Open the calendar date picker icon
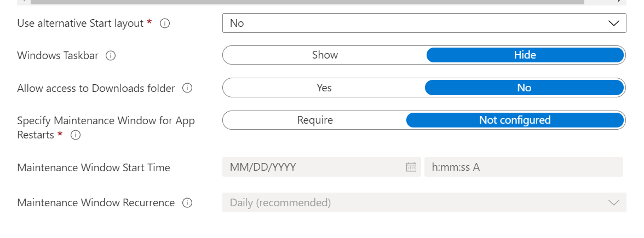 coord(411,167)
